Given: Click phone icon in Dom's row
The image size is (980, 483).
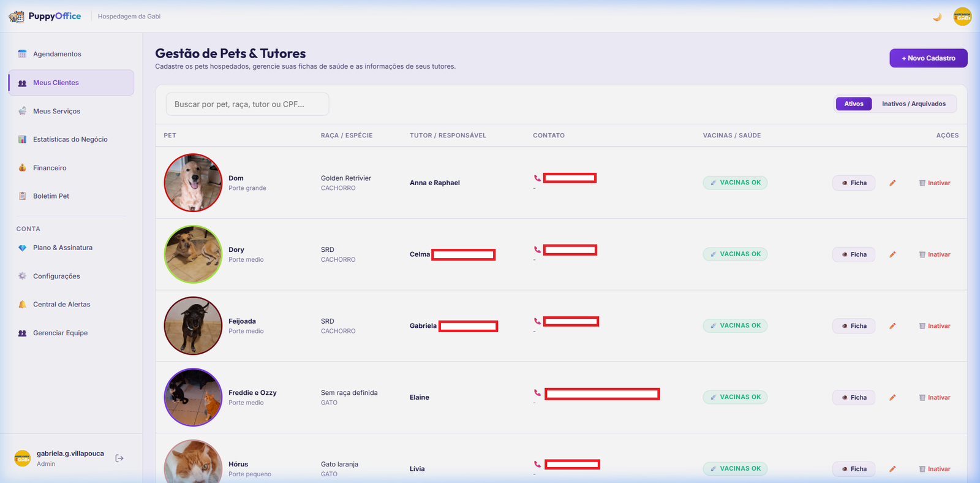Looking at the screenshot, I should point(537,178).
